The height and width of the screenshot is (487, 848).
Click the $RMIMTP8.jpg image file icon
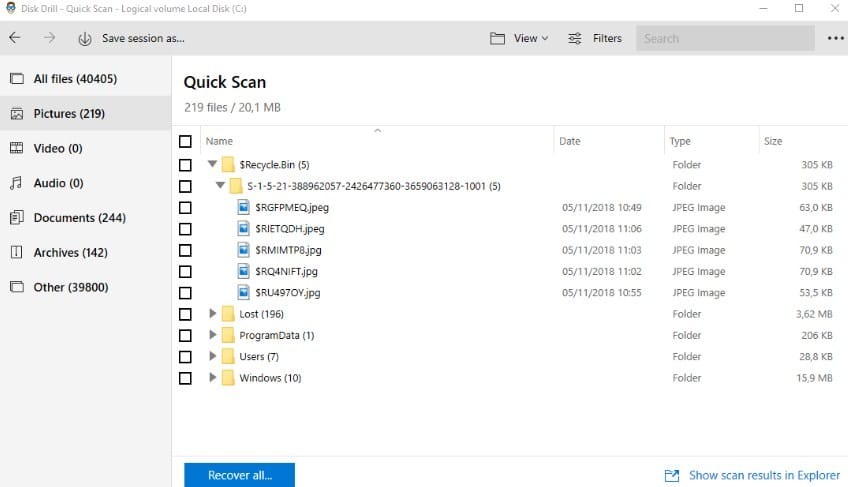[x=244, y=250]
